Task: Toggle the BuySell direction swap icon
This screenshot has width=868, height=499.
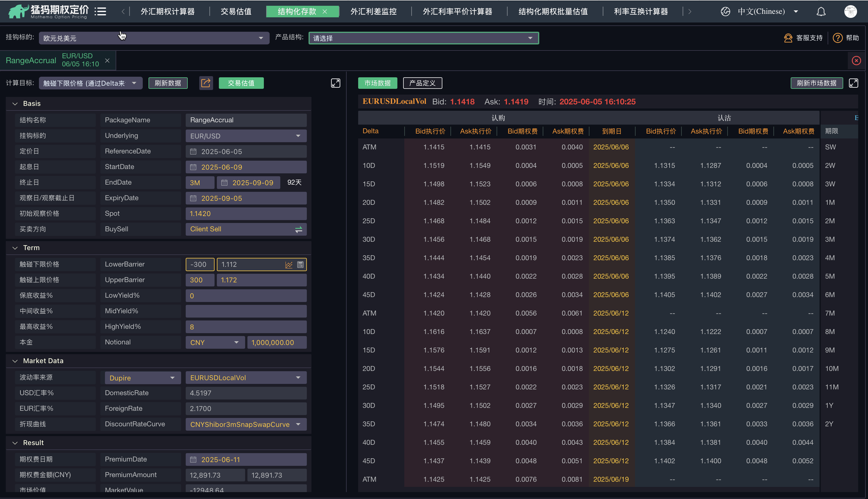Action: tap(298, 229)
